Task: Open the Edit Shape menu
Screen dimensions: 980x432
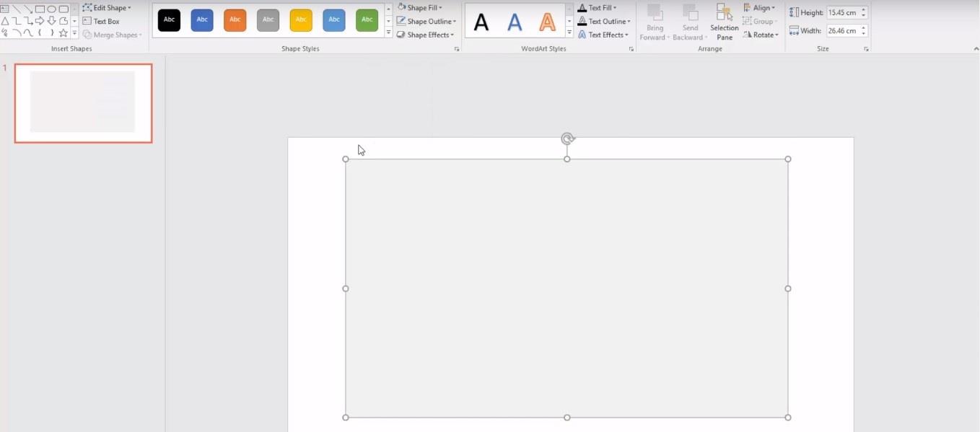Action: tap(107, 8)
